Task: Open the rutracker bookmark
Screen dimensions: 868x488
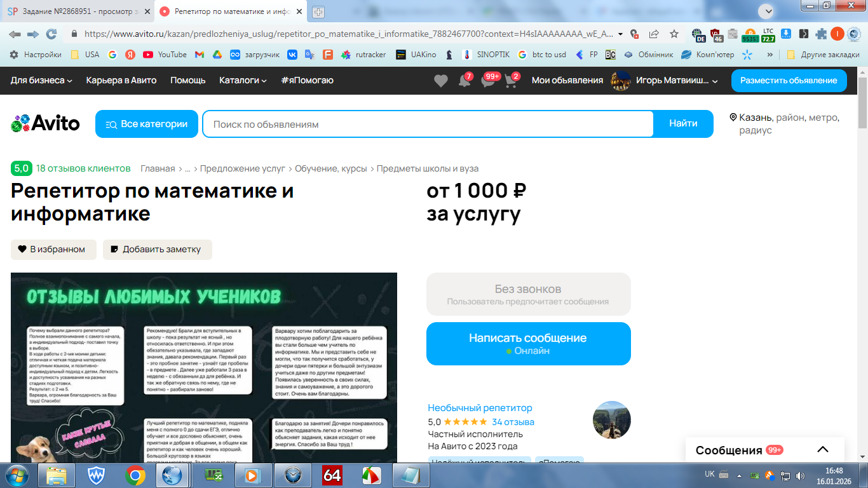Action: 363,55
